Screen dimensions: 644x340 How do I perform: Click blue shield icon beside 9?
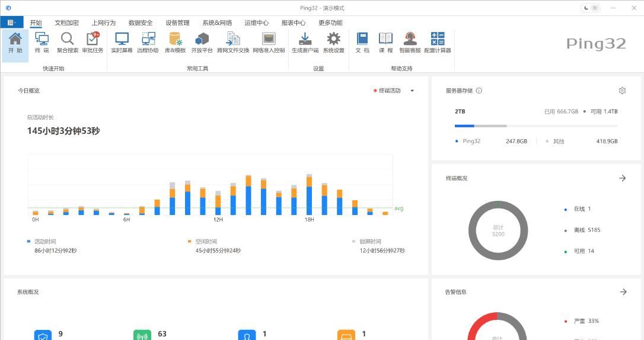(43, 335)
